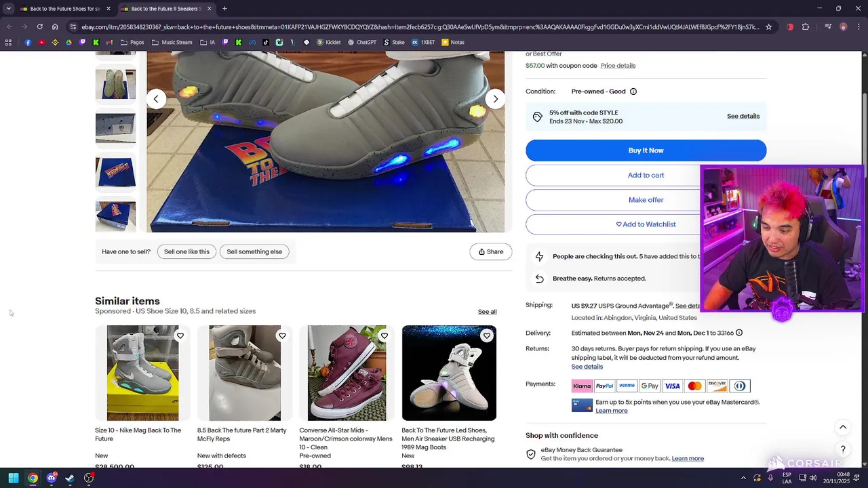See all similar items

pyautogui.click(x=487, y=312)
